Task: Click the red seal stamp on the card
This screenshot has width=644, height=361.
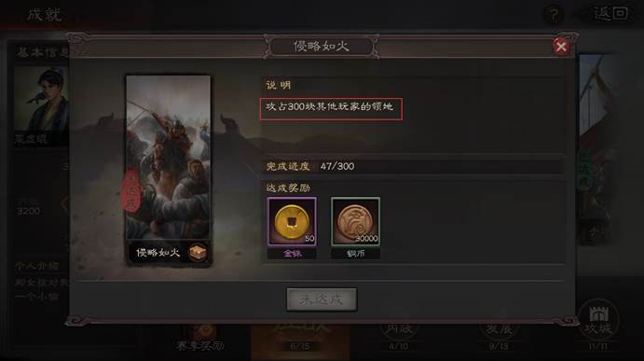Action: (x=131, y=190)
